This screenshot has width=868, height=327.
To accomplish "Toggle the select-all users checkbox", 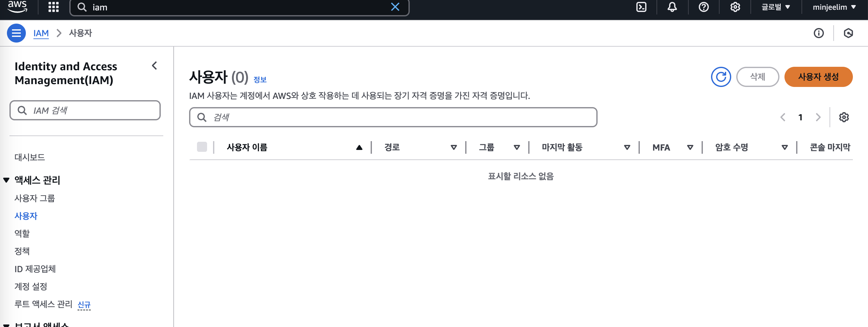I will pos(202,147).
